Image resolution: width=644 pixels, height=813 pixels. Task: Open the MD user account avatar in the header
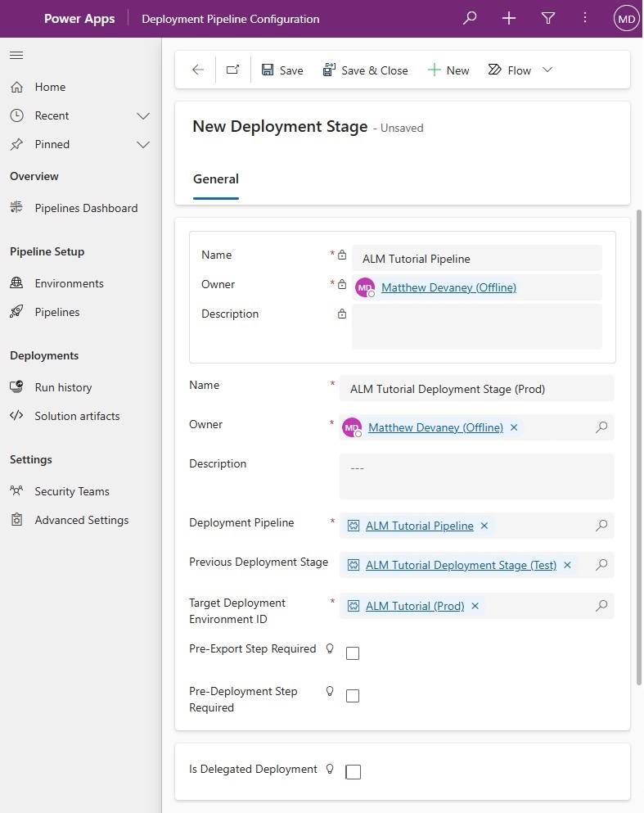coord(626,19)
